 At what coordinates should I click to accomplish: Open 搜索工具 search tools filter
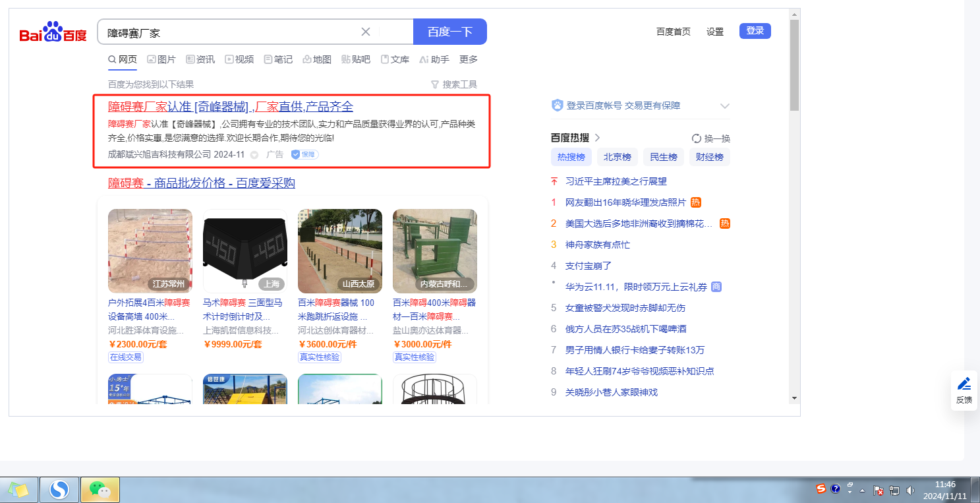tap(453, 84)
